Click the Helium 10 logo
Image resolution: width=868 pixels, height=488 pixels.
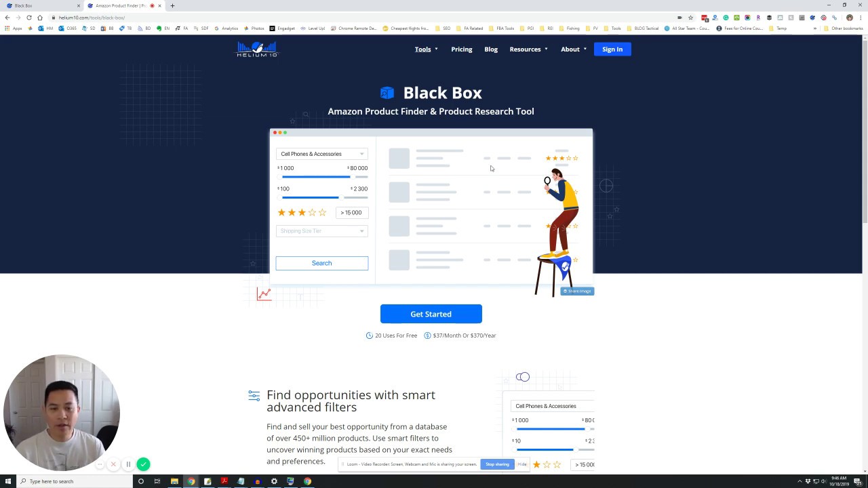coord(256,49)
